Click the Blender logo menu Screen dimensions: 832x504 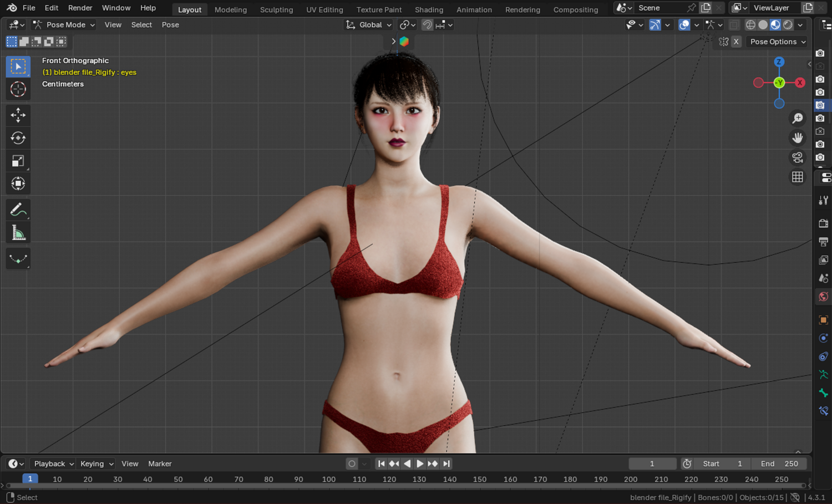click(x=12, y=8)
